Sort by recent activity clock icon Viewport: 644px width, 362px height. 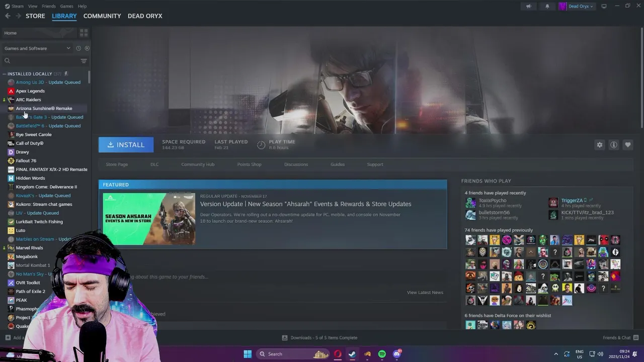pos(78,48)
